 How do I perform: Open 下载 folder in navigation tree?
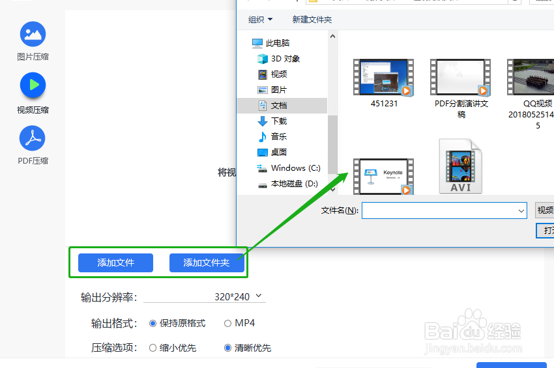pos(279,121)
